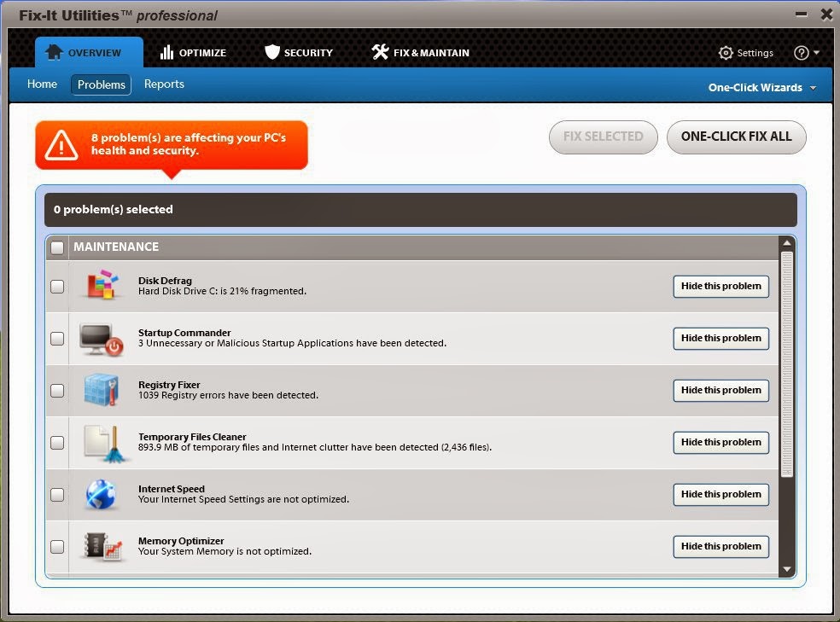Open the Security tab
This screenshot has height=622, width=840.
click(x=299, y=52)
